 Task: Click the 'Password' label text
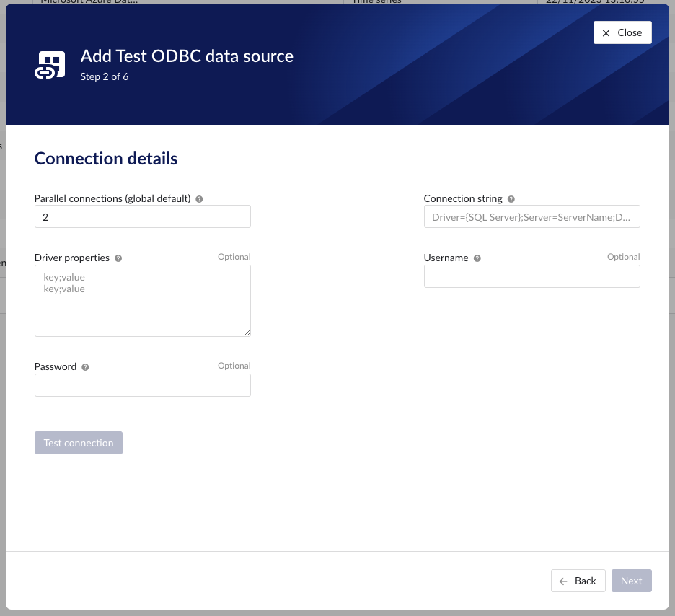coord(56,366)
